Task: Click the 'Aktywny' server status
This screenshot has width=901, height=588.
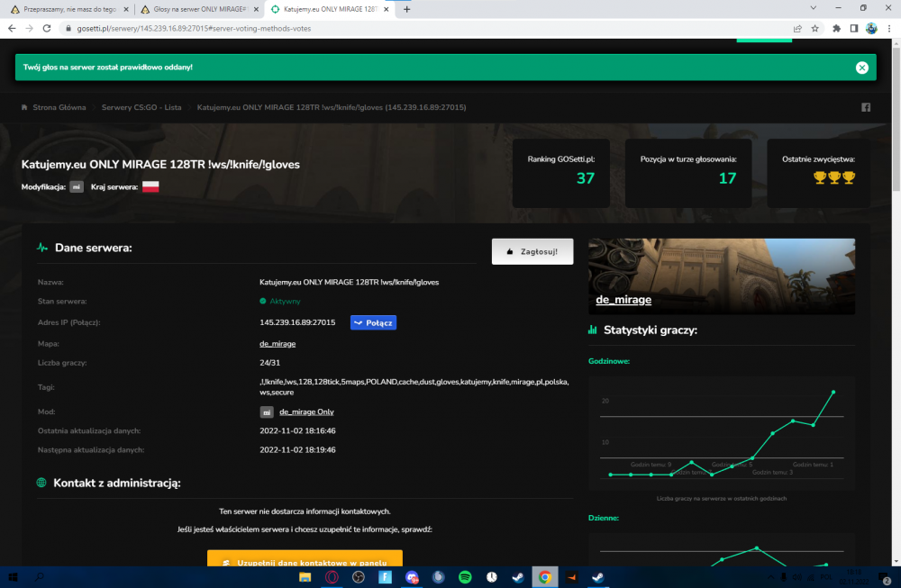Action: (x=280, y=301)
